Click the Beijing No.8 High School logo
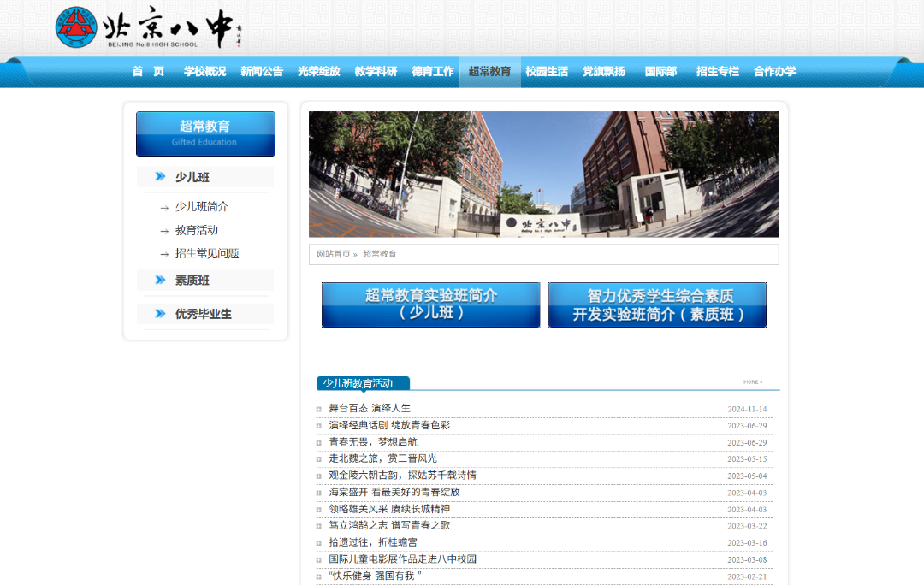The image size is (924, 585). click(149, 27)
